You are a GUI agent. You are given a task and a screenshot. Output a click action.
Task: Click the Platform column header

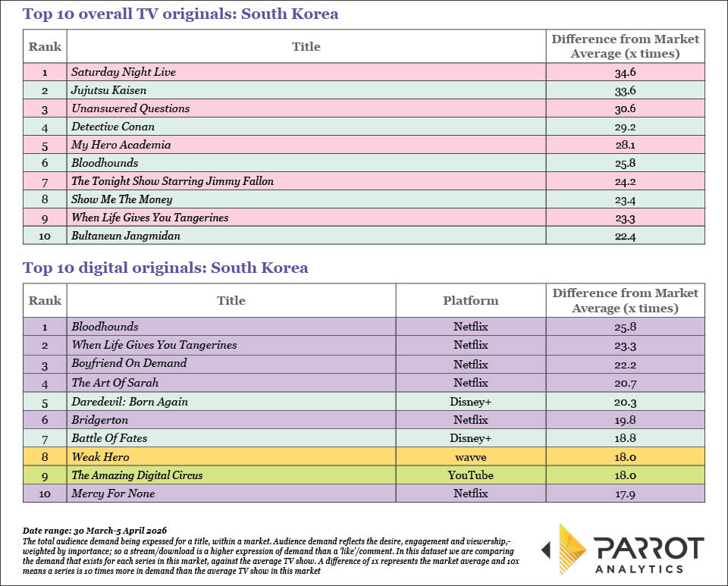(470, 300)
